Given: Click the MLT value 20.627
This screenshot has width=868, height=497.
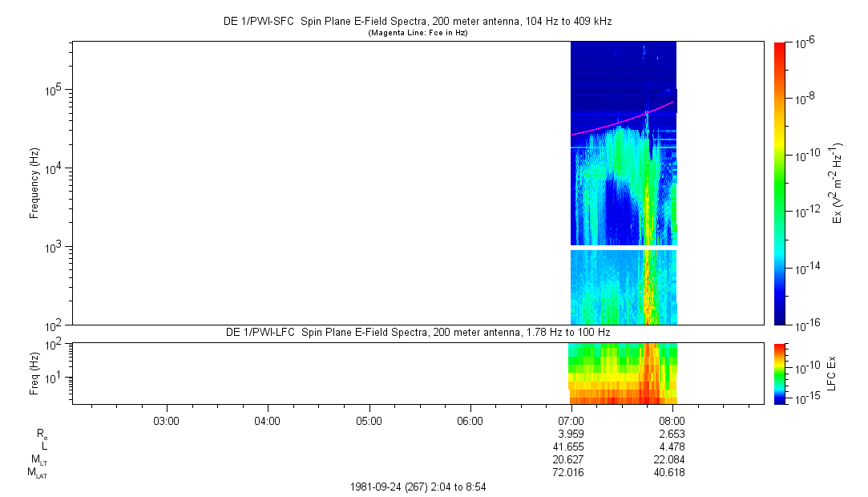Looking at the screenshot, I should point(571,459).
